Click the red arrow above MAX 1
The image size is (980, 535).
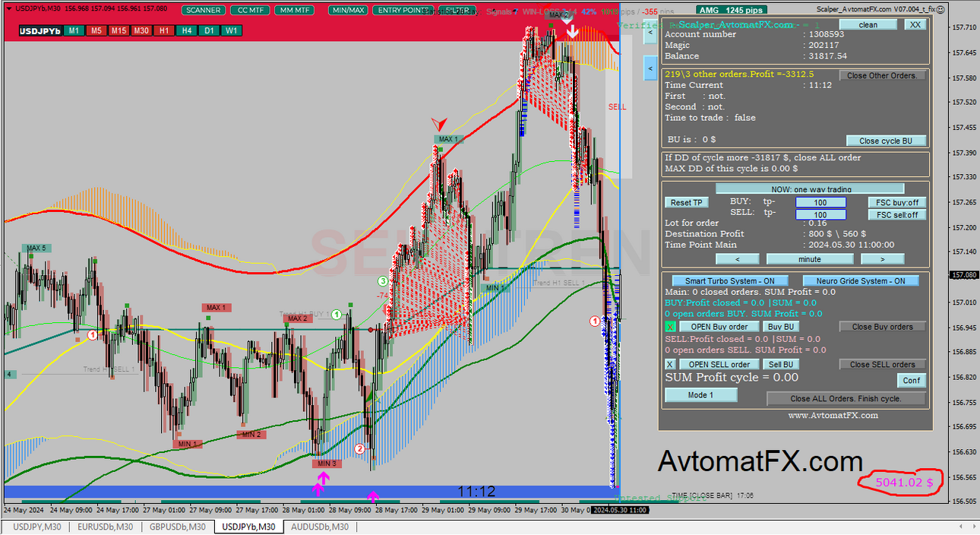pyautogui.click(x=438, y=123)
